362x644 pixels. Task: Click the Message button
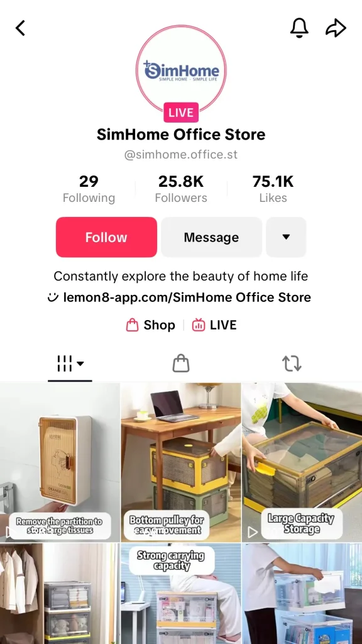[211, 237]
